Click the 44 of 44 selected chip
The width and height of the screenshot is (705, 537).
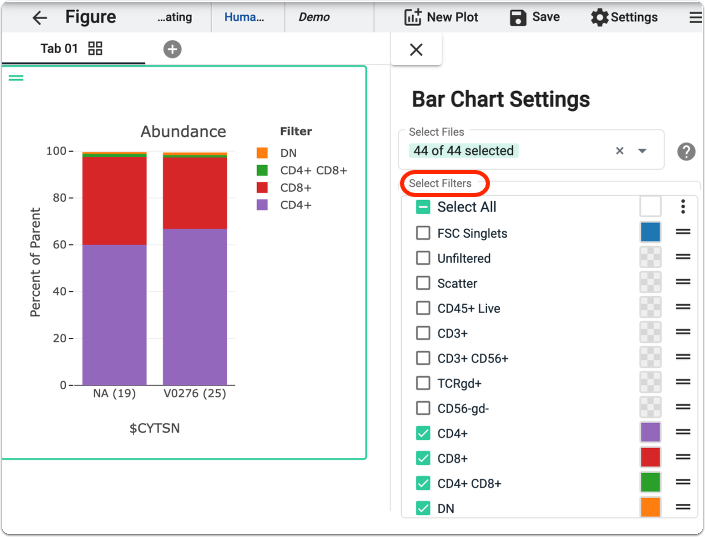[464, 151]
